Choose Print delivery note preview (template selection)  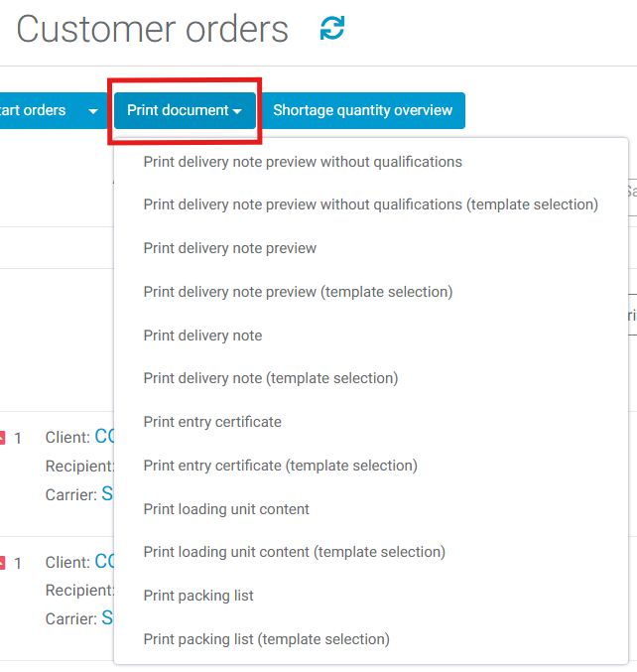[x=298, y=292]
